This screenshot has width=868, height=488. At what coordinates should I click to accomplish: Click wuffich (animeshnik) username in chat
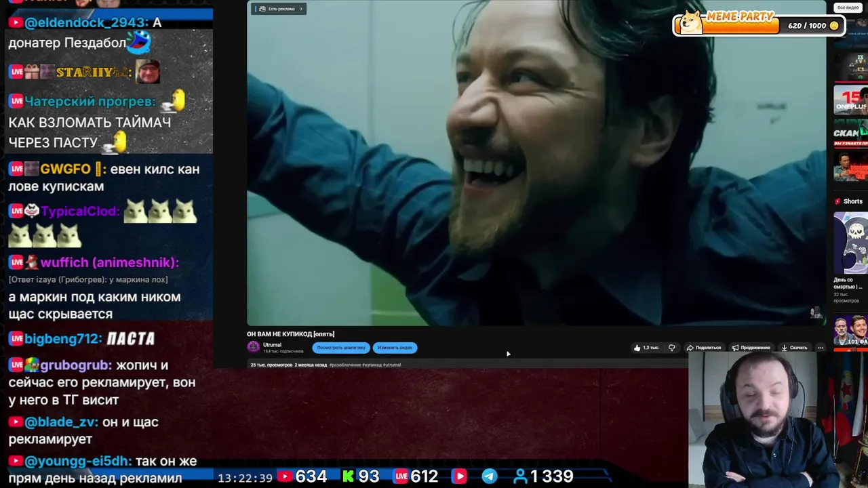(110, 262)
